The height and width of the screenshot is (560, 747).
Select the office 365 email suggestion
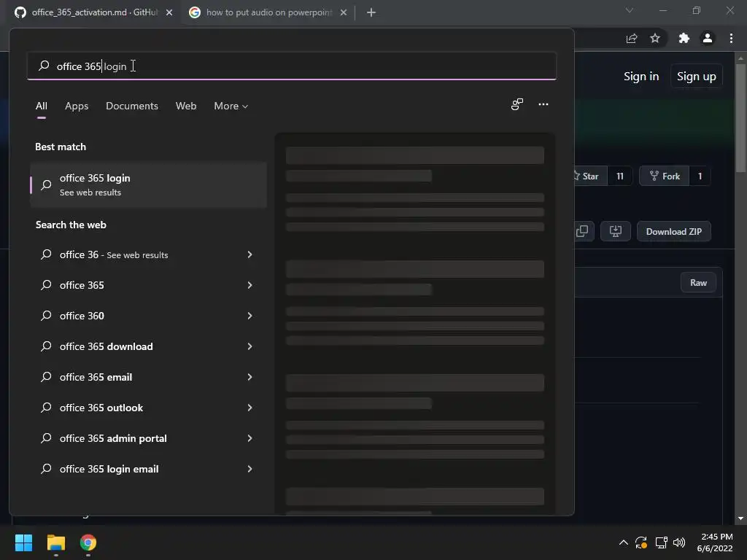click(x=149, y=377)
